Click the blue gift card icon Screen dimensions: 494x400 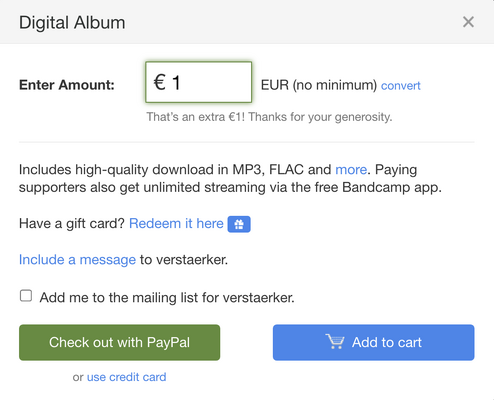239,224
